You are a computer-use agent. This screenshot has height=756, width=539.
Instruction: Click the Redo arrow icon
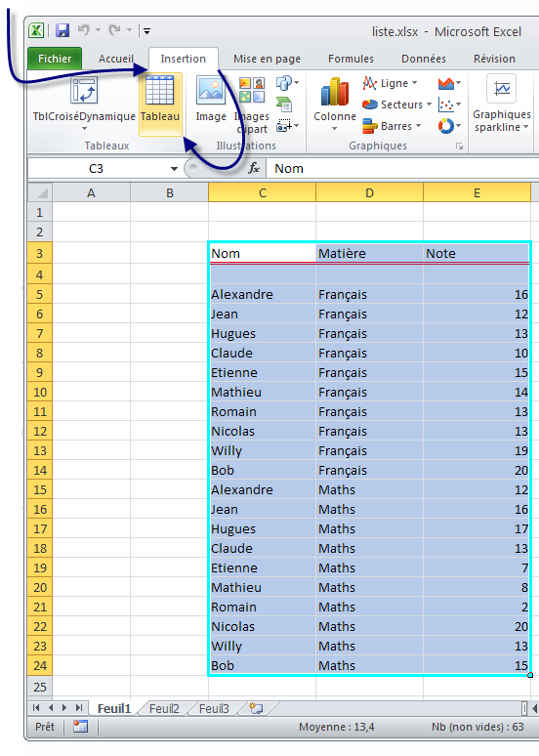(x=115, y=30)
